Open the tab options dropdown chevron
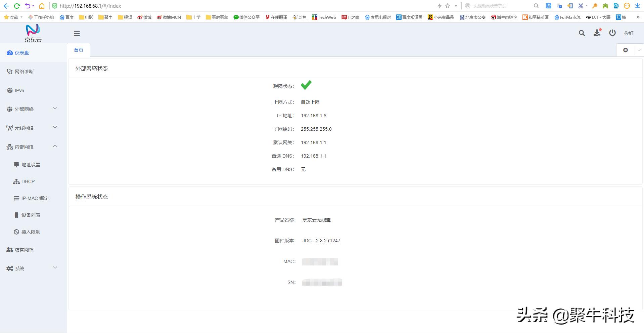 tap(639, 50)
